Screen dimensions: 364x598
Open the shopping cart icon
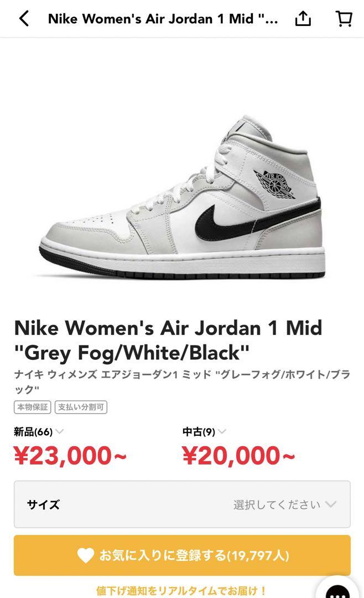click(344, 18)
